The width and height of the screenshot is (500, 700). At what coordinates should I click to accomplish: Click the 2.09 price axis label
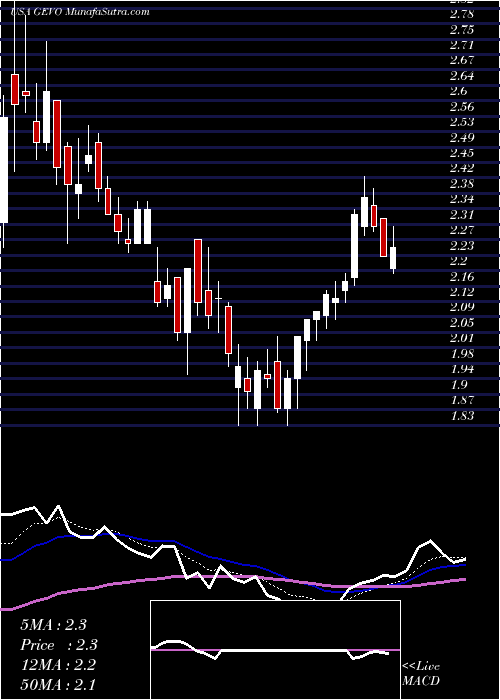pyautogui.click(x=462, y=307)
